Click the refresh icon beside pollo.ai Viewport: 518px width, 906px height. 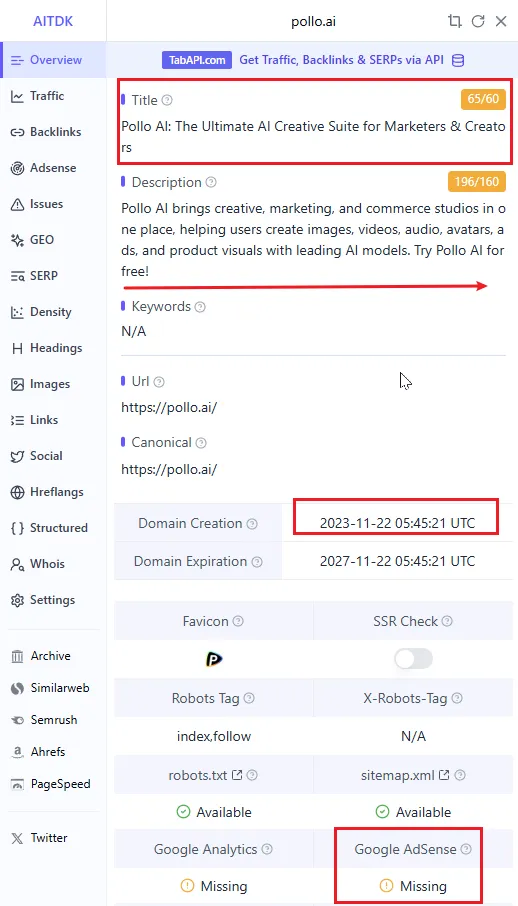(x=478, y=22)
